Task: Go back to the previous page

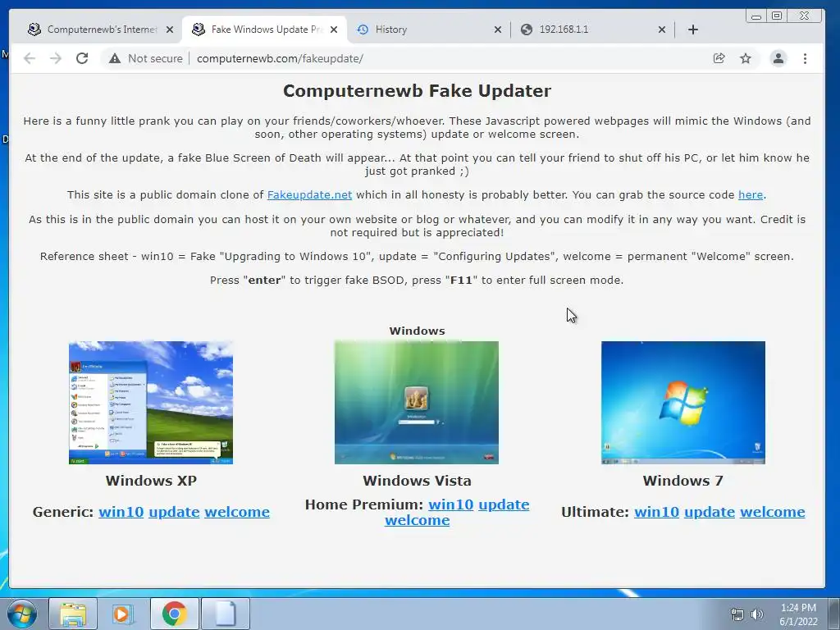Action: pos(30,58)
